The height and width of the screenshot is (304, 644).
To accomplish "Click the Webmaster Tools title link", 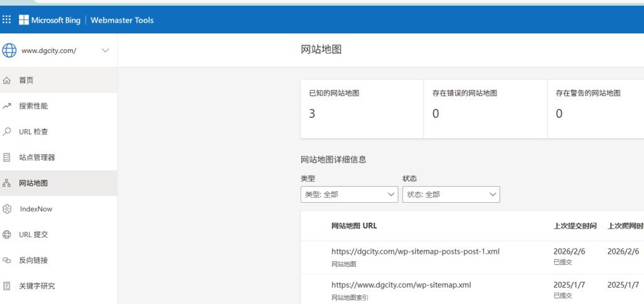I will click(x=122, y=20).
